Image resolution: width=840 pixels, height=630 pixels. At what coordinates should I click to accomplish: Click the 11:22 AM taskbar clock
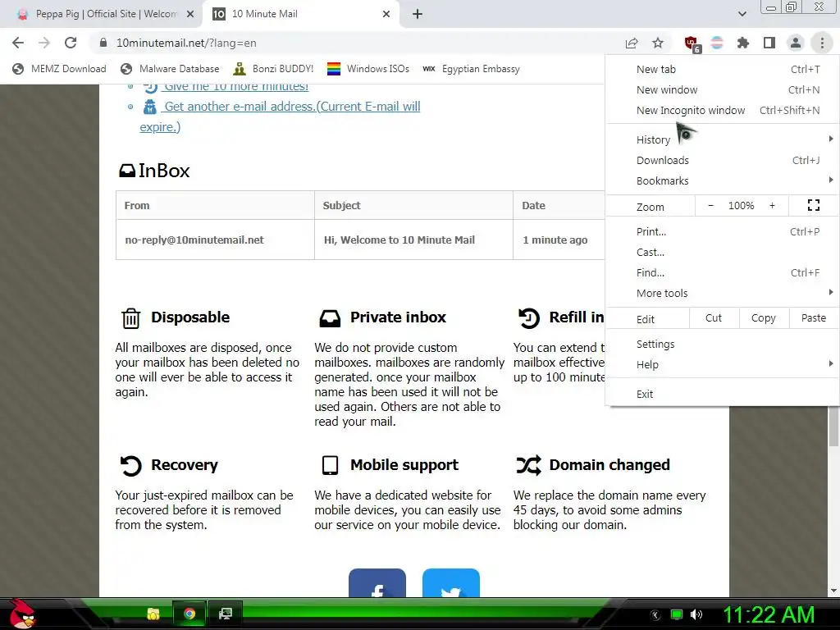[769, 614]
